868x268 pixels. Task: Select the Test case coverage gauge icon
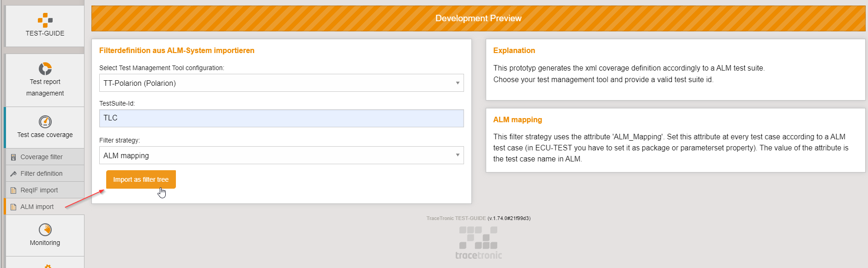point(45,122)
